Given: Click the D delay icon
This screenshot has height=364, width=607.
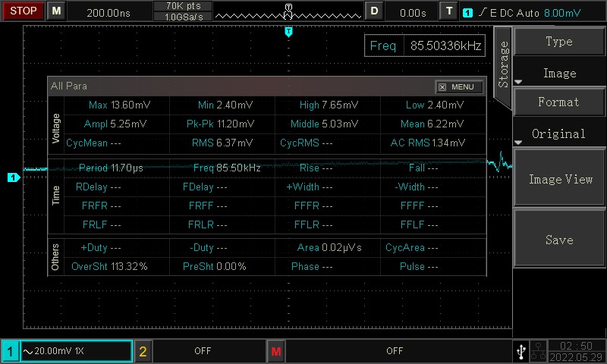Looking at the screenshot, I should tap(374, 11).
